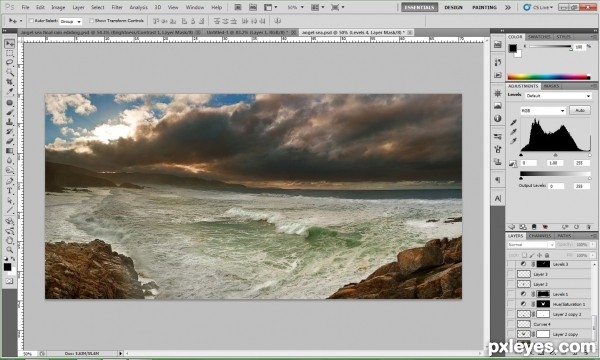This screenshot has height=360, width=600.
Task: Select the Gradient tool
Action: click(x=10, y=151)
